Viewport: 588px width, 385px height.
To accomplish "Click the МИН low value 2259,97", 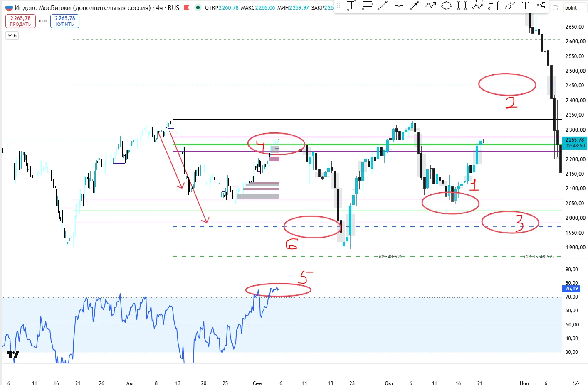I will [299, 8].
